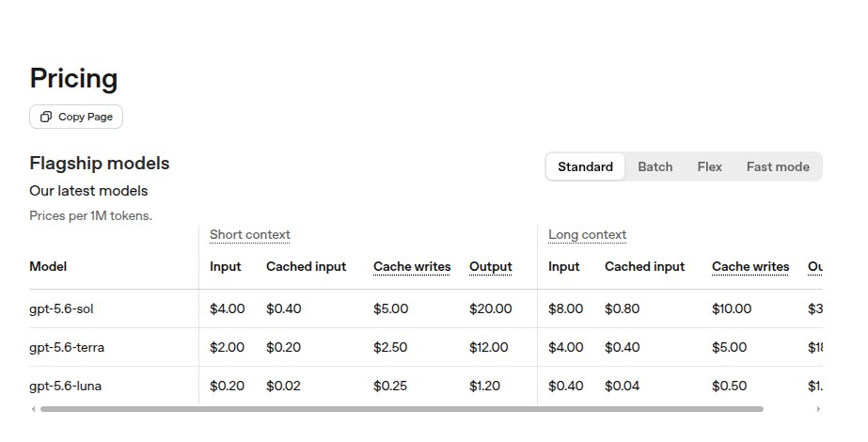Click the gpt-5.6-sol model name
This screenshot has height=442, width=868.
[x=61, y=309]
